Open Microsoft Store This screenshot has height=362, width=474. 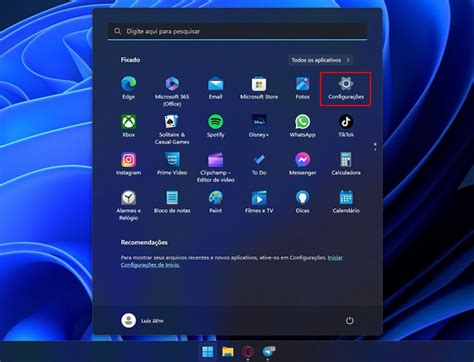(x=259, y=88)
